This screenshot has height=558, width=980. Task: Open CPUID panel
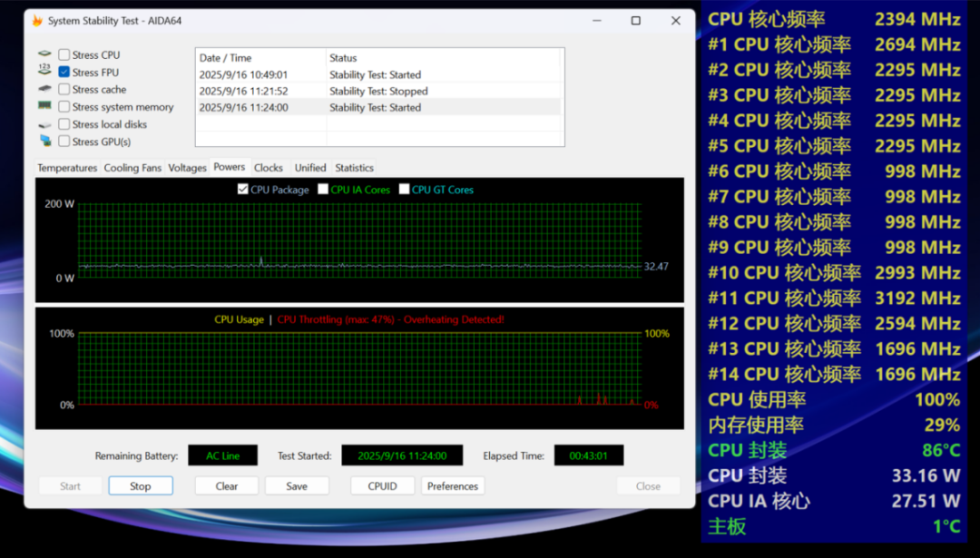coord(383,486)
